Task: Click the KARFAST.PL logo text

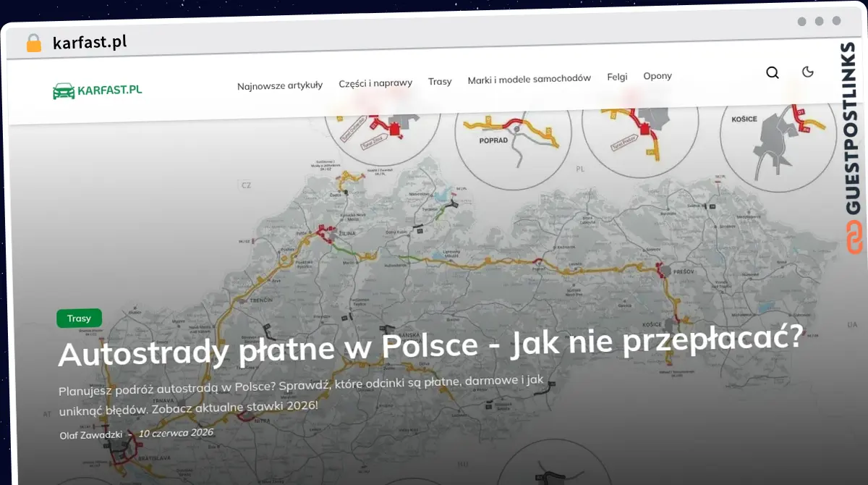Action: tap(109, 90)
